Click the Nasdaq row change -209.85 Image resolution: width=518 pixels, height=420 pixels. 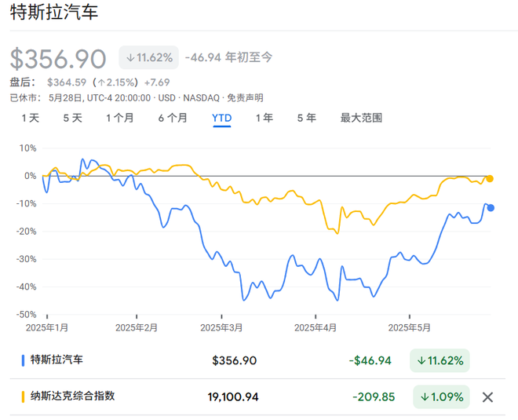coord(374,397)
